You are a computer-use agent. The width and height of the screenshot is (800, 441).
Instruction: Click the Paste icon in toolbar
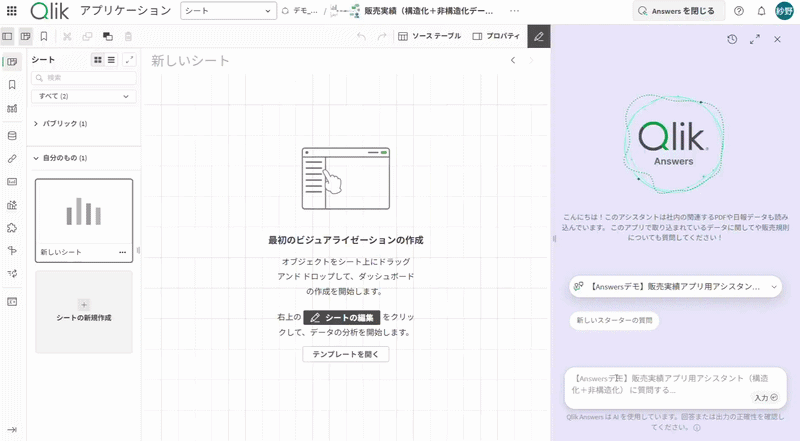tap(108, 36)
